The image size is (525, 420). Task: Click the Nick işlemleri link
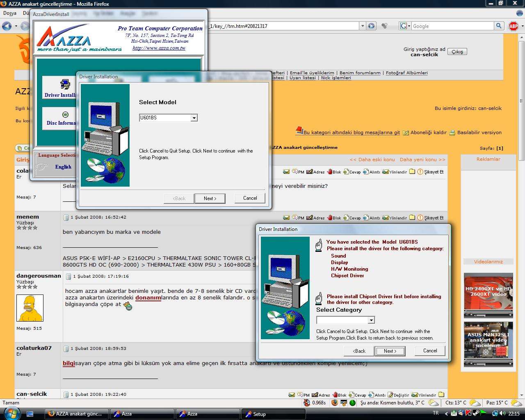point(336,78)
